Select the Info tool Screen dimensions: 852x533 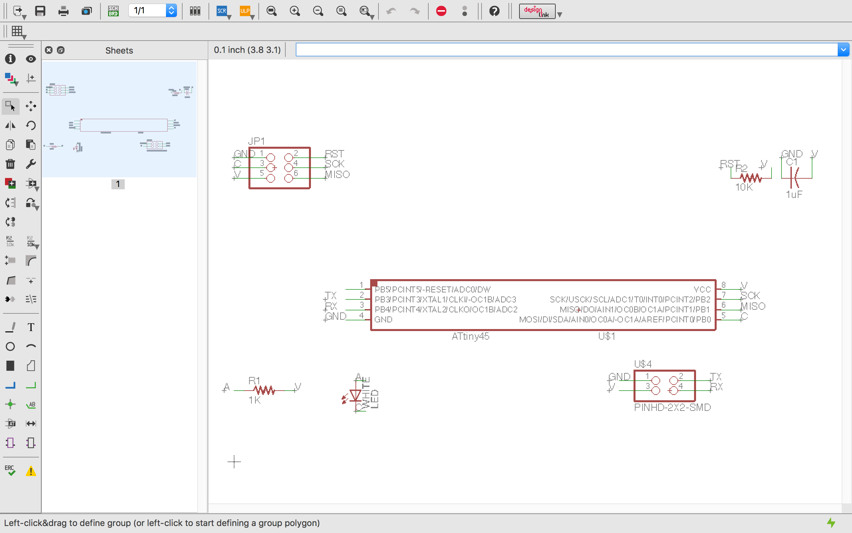pyautogui.click(x=10, y=59)
